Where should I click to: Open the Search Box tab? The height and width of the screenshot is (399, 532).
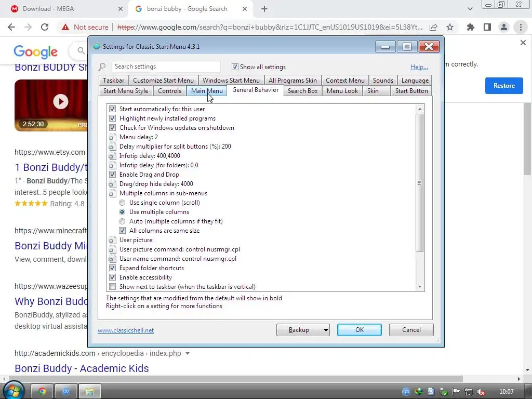(303, 91)
